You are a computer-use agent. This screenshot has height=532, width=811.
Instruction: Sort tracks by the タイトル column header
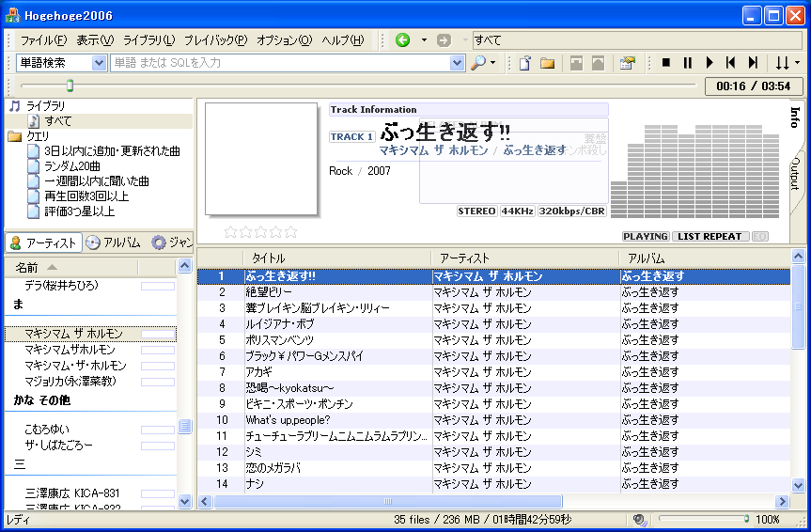point(336,258)
